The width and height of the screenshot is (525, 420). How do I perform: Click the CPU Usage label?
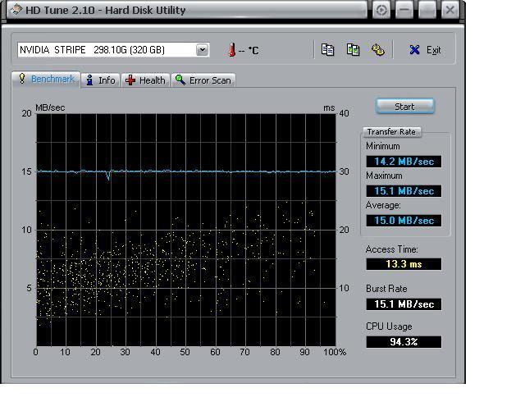[389, 326]
